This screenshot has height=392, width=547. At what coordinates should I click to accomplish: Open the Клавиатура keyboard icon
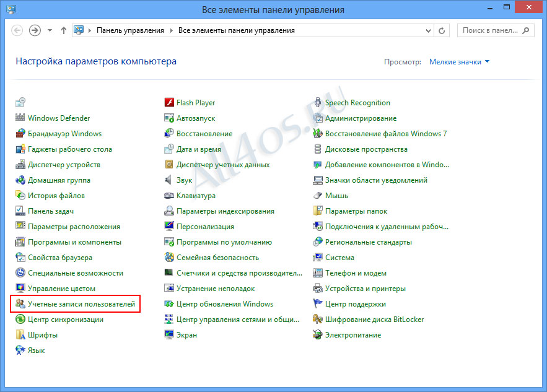[x=169, y=195]
